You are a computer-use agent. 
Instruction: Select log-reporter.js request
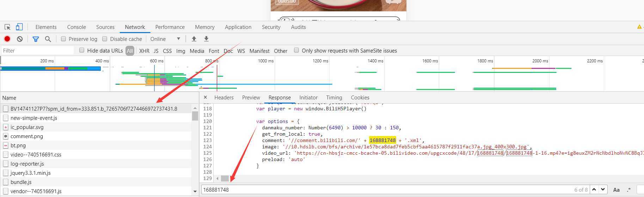96,164
